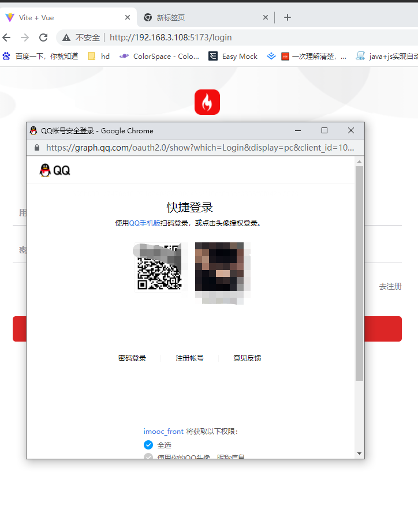This screenshot has width=418, height=532.
Task: Reload the page with the refresh icon
Action: (43, 38)
